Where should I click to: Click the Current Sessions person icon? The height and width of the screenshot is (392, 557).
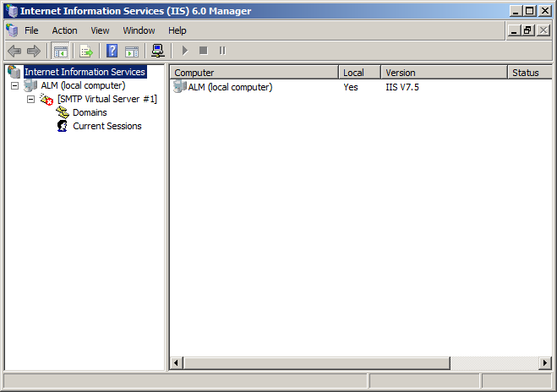pos(63,126)
